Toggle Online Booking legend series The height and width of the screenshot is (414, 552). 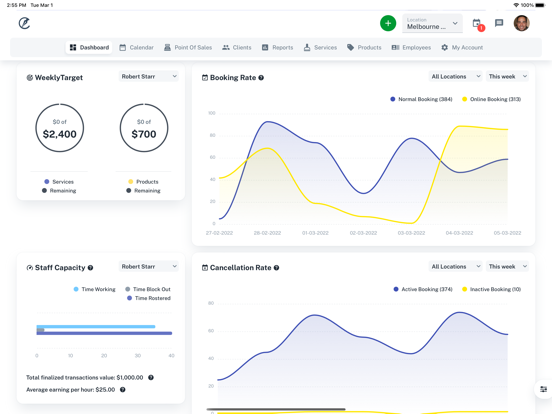point(491,99)
